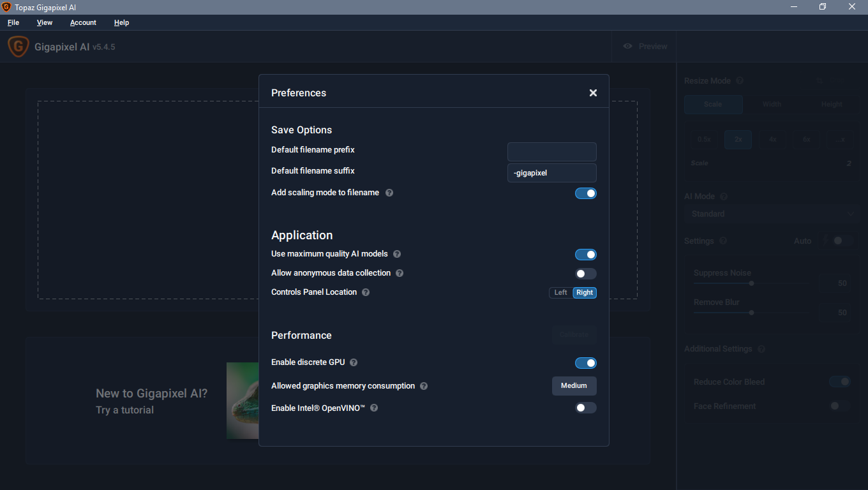Close the Preferences dialog with X
Viewport: 868px width, 490px height.
(593, 93)
